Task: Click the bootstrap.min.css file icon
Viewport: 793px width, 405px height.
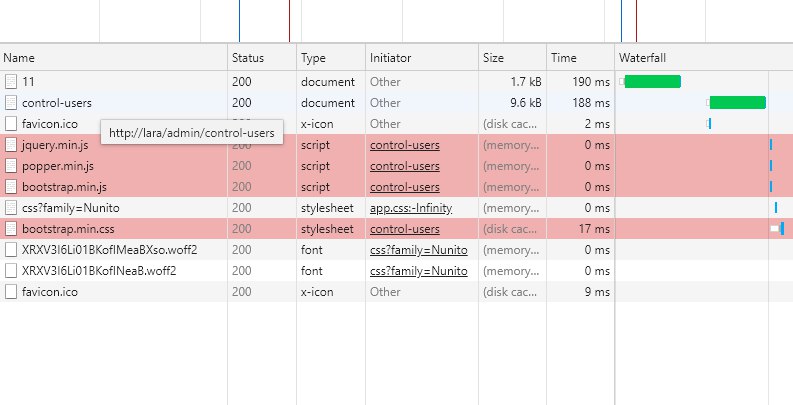Action: coord(10,229)
